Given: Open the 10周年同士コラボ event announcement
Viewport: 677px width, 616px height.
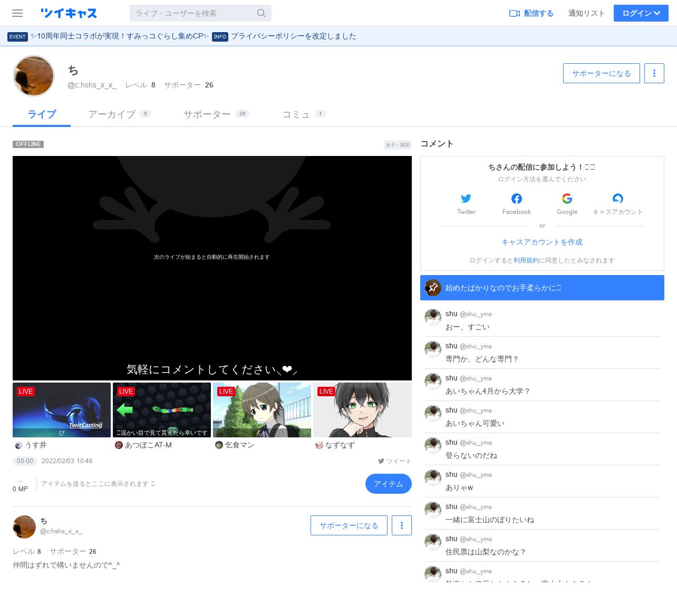Looking at the screenshot, I should tap(120, 36).
